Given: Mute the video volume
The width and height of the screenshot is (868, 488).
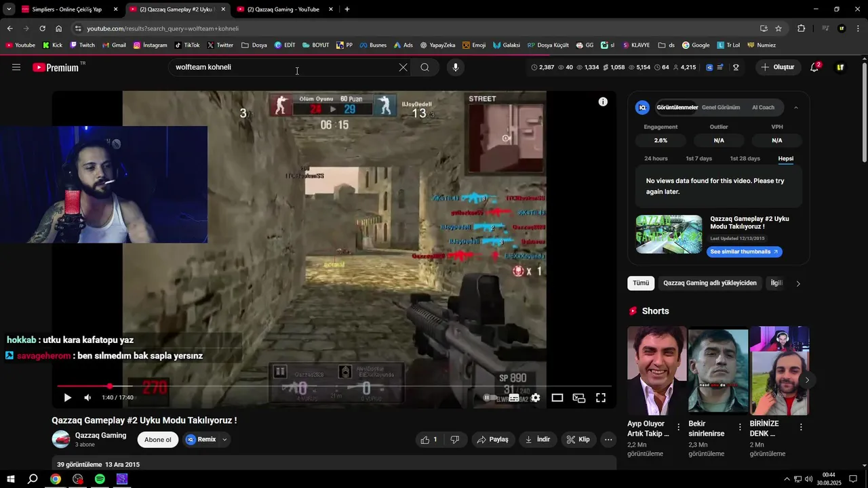Looking at the screenshot, I should [87, 398].
